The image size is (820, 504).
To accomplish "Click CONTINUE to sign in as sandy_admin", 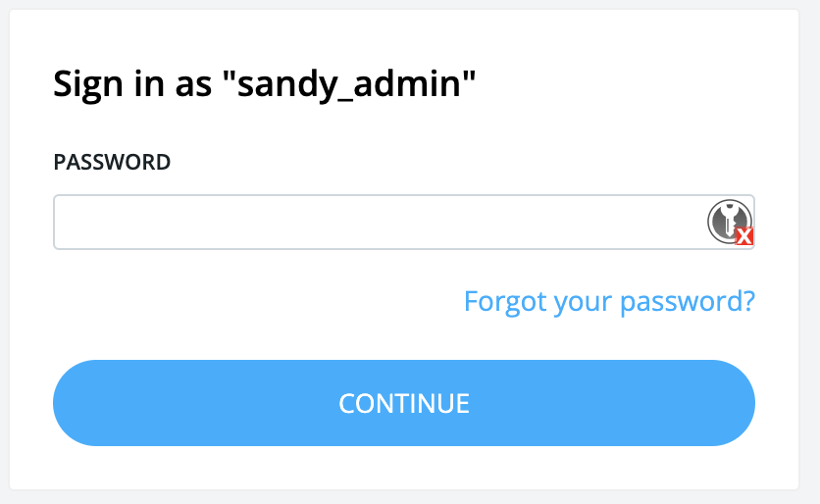I will click(404, 403).
